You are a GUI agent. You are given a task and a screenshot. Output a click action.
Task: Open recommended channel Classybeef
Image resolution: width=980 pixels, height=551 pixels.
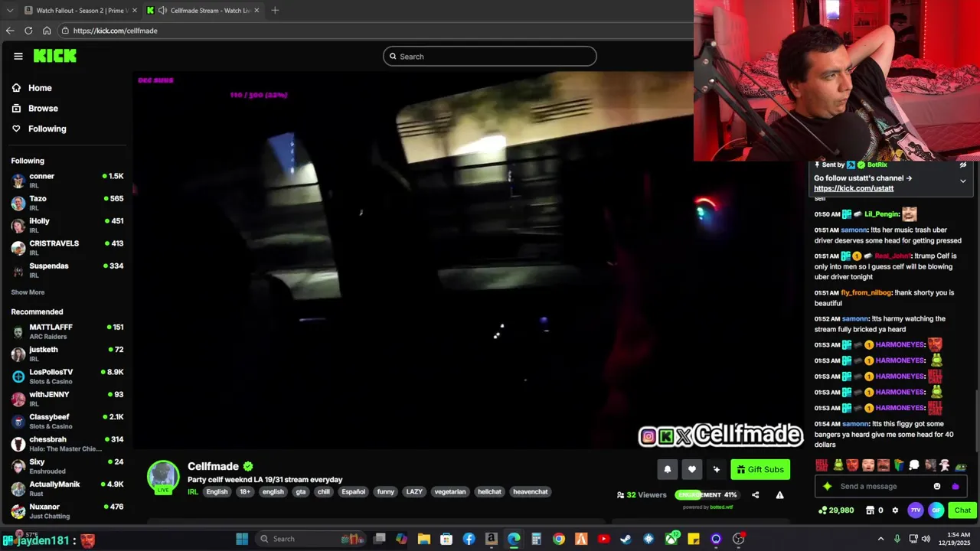(67, 421)
